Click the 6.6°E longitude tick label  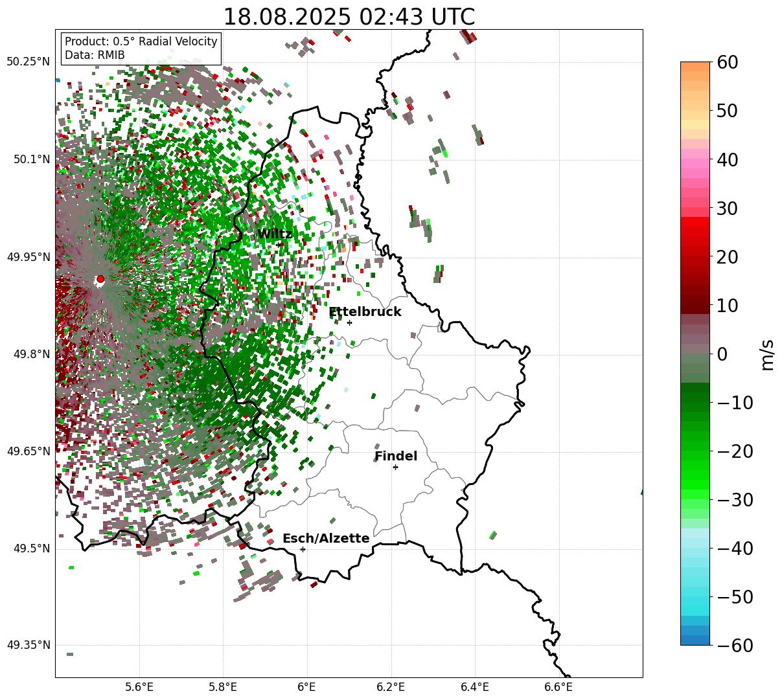(x=558, y=686)
